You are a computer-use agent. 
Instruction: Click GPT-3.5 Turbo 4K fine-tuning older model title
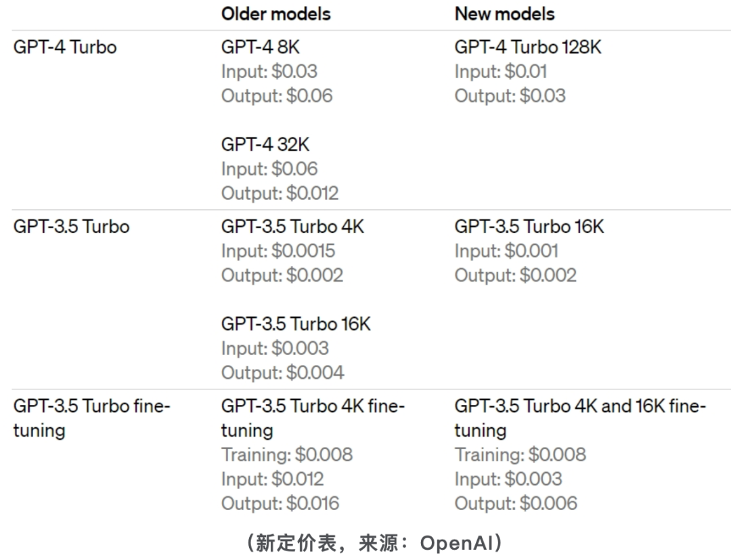point(313,418)
